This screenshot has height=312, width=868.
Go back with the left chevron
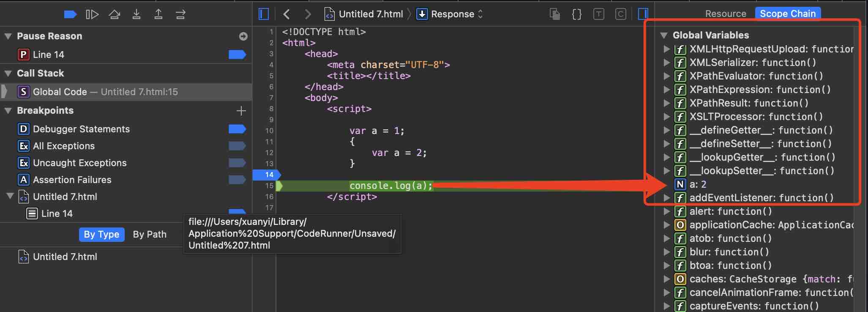pyautogui.click(x=287, y=14)
